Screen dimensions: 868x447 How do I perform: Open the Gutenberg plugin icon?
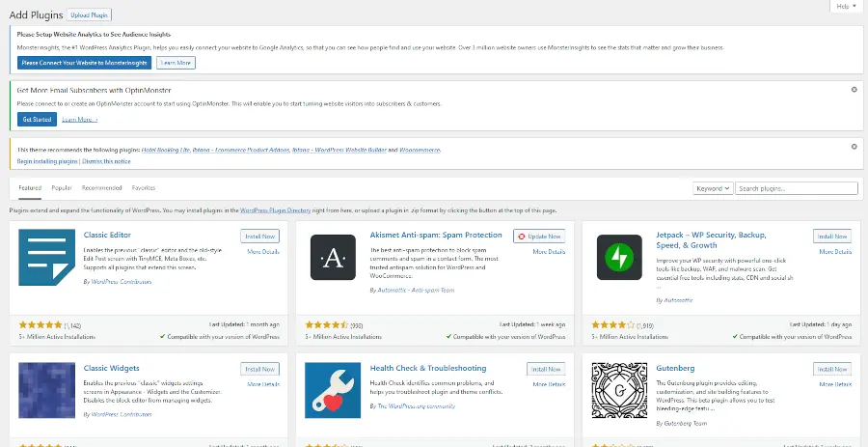tap(619, 390)
